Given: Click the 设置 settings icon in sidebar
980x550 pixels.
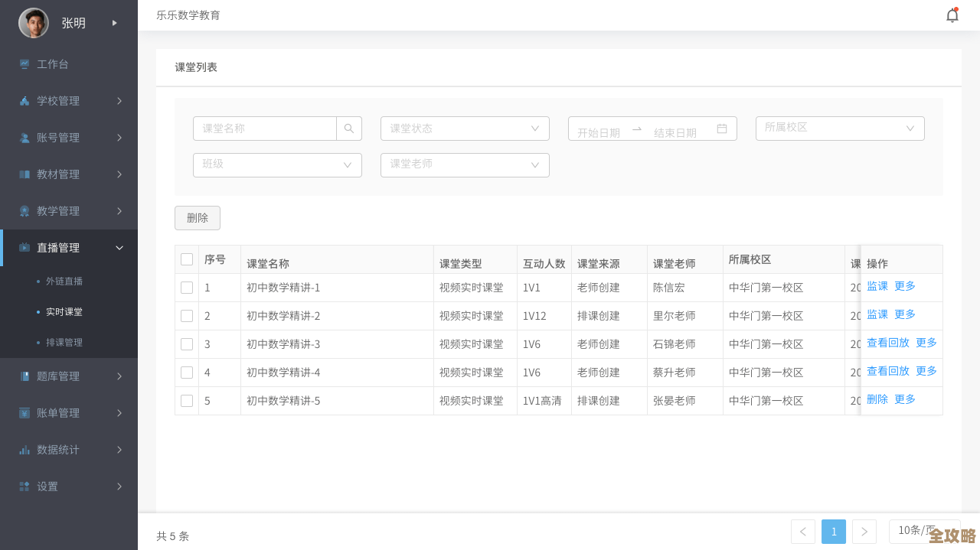Looking at the screenshot, I should [25, 487].
